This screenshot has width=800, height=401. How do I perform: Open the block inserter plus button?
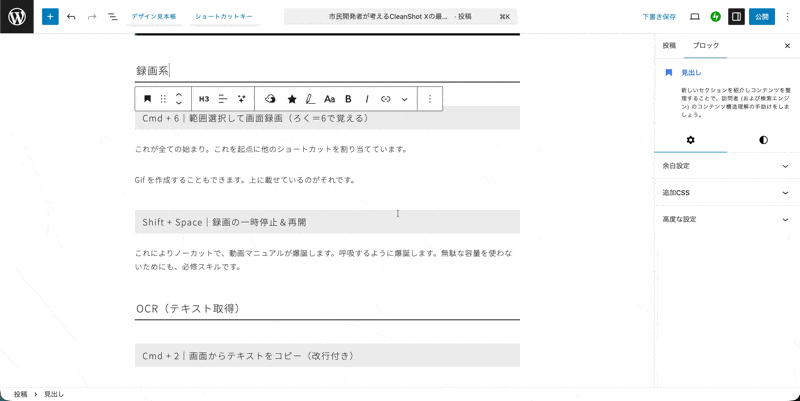50,16
